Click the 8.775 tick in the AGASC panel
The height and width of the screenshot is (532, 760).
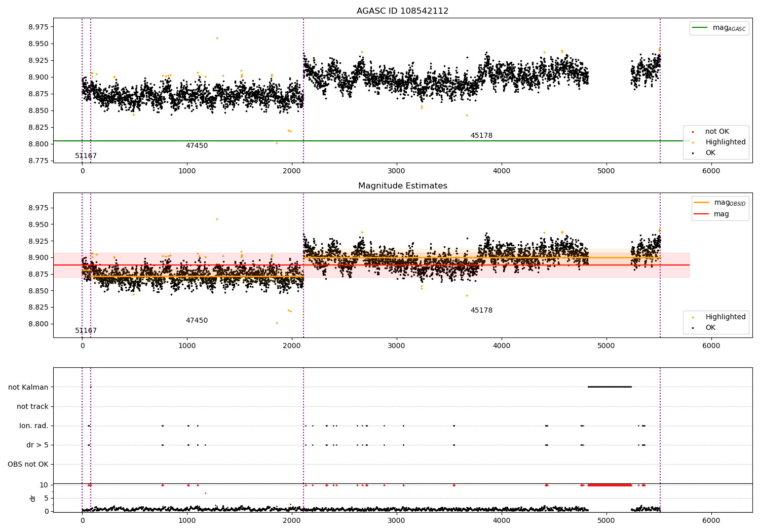point(39,161)
